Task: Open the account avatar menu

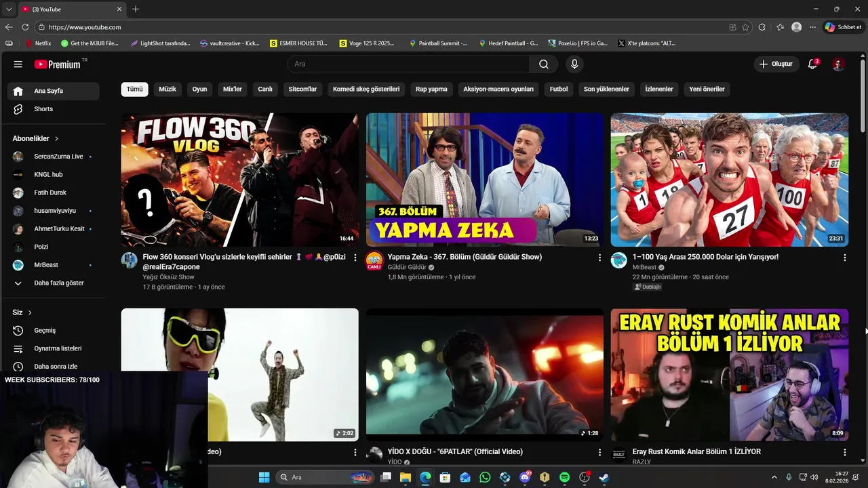Action: point(838,64)
